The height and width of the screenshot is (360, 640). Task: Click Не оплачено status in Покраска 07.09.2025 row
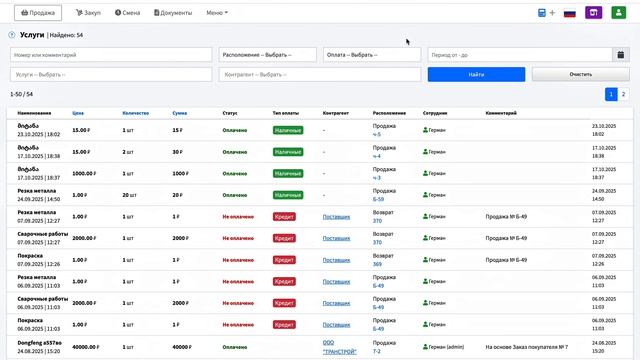[238, 260]
